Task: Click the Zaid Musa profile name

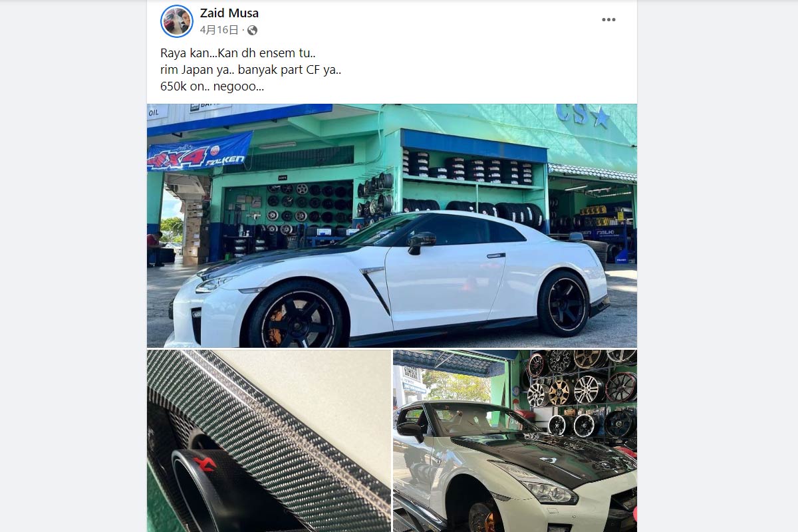Action: click(x=229, y=13)
